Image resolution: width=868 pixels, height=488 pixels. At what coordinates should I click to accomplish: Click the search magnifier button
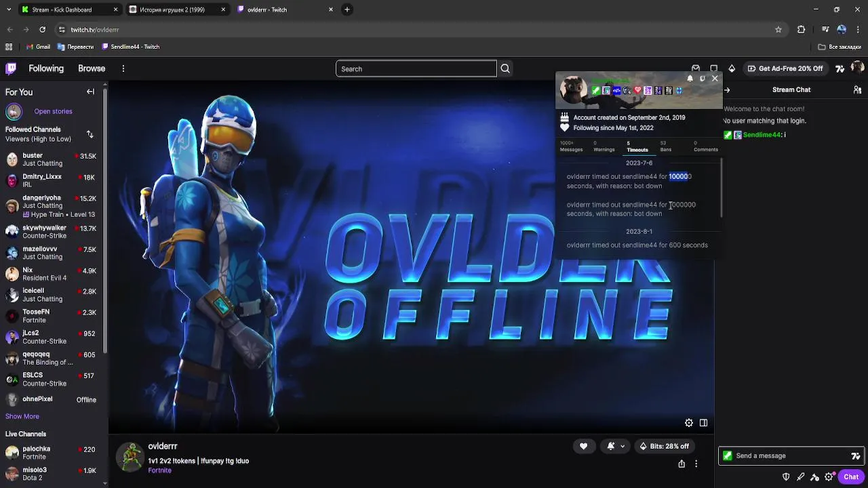click(505, 68)
